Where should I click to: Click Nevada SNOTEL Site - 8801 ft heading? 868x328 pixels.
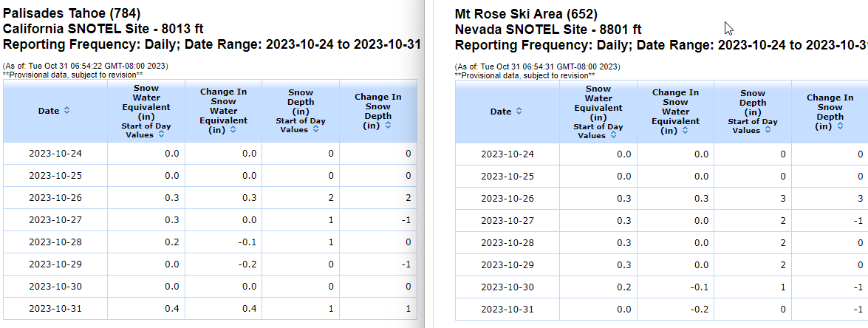point(549,30)
